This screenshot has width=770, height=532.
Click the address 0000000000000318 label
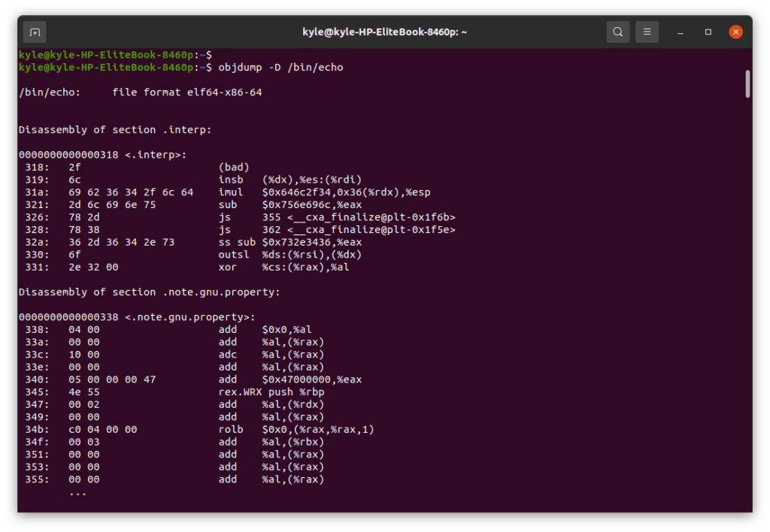(x=68, y=154)
